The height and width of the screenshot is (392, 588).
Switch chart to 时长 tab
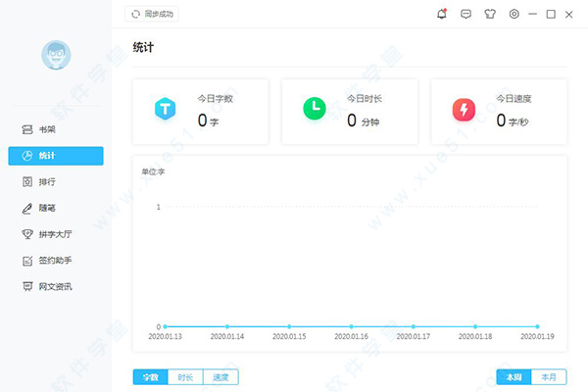pyautogui.click(x=185, y=377)
